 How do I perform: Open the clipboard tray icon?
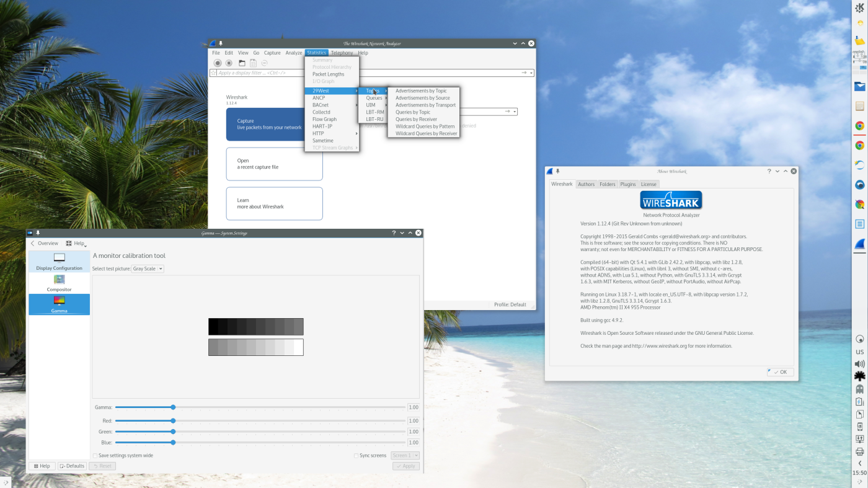point(859,414)
